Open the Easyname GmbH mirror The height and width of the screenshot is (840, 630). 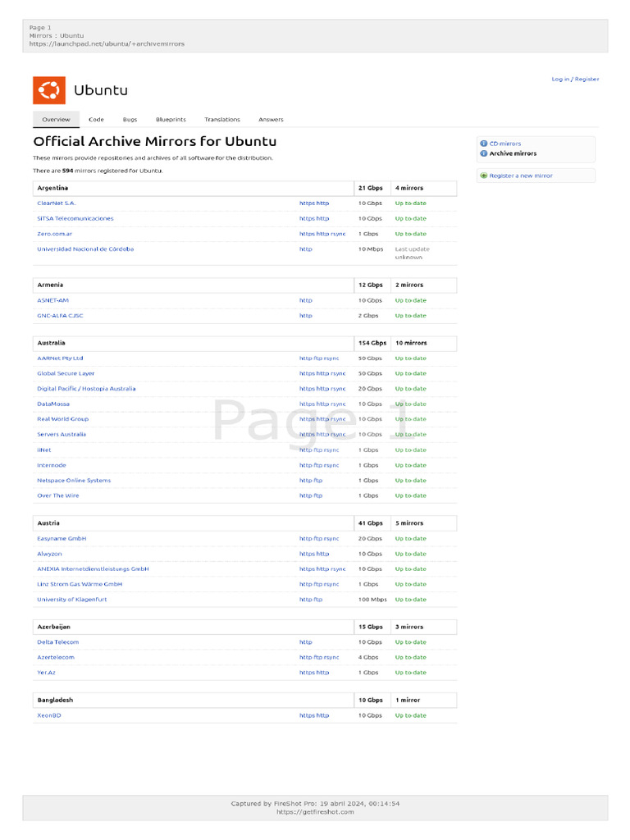click(62, 538)
